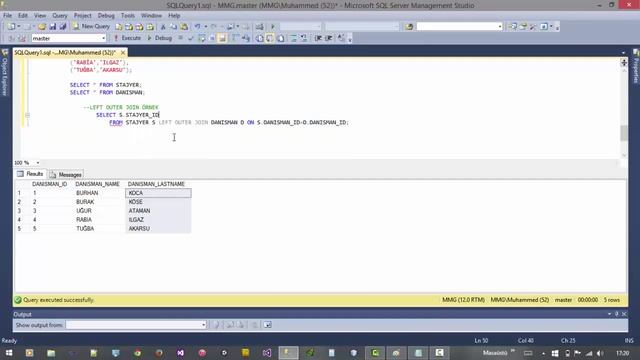Image resolution: width=640 pixels, height=360 pixels.
Task: Click the Save icon
Action: coord(52,27)
